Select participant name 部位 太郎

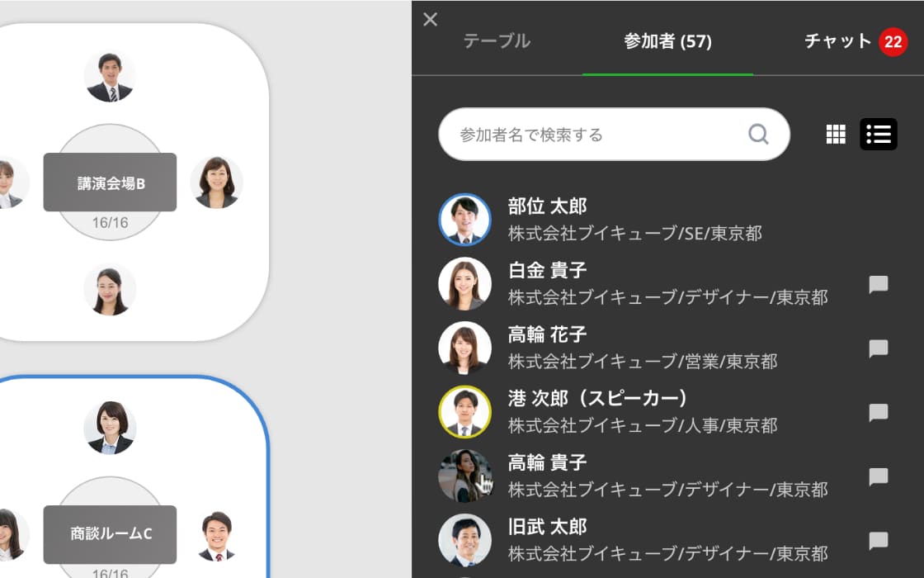[548, 206]
